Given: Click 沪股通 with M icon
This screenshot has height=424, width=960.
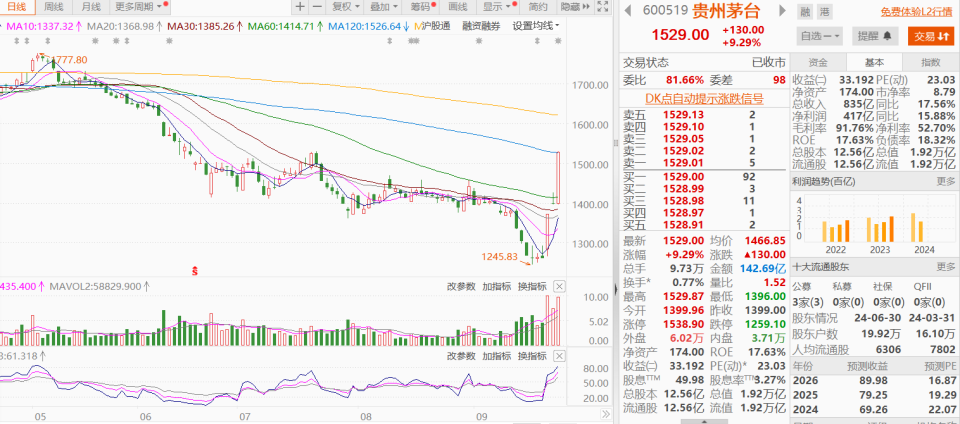Looking at the screenshot, I should 432,26.
